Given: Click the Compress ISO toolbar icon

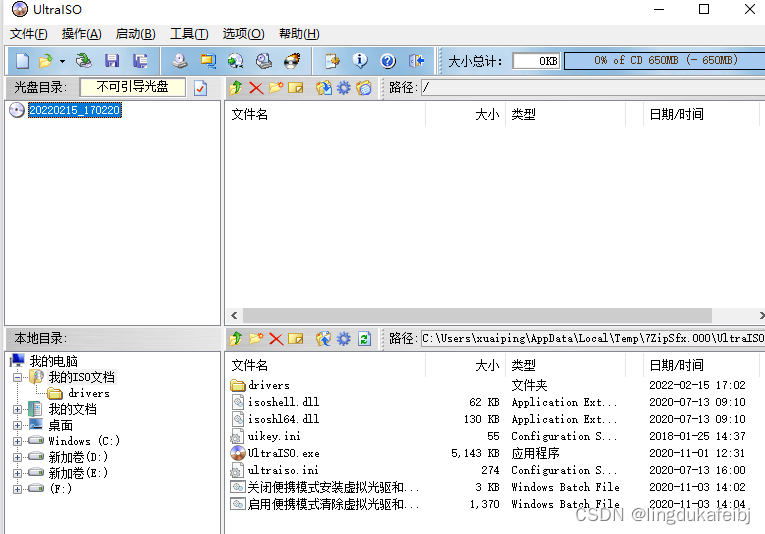Looking at the screenshot, I should coord(208,61).
